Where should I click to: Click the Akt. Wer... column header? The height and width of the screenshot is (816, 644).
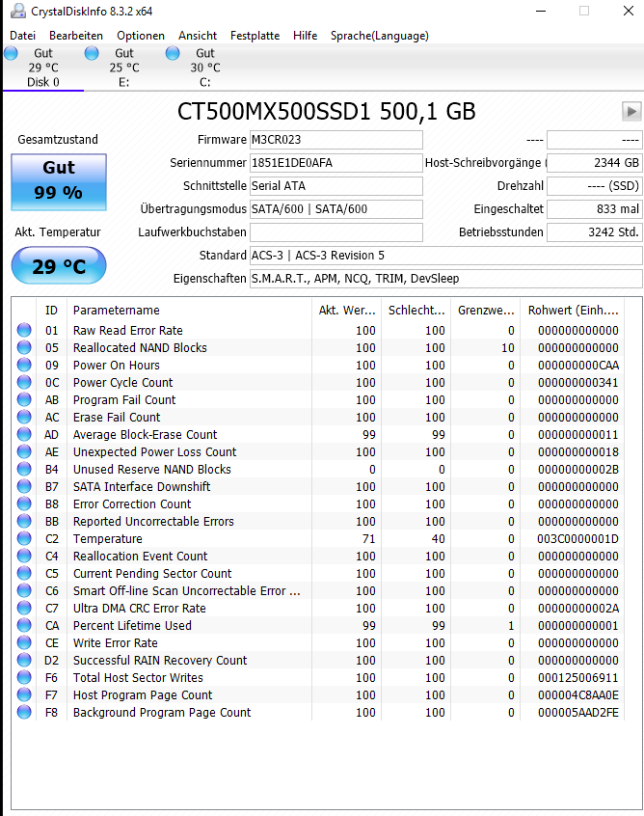point(346,311)
